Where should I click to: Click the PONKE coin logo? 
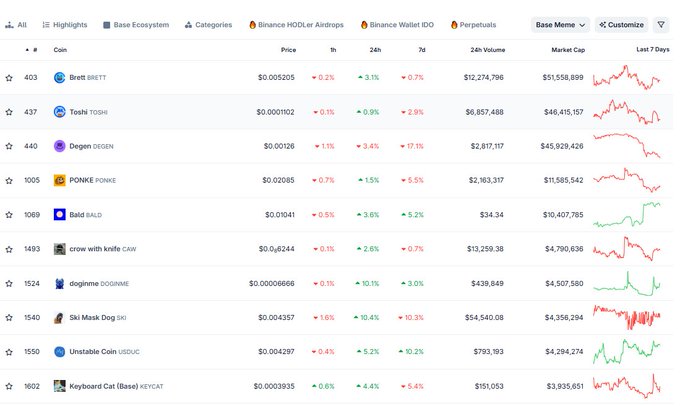pyautogui.click(x=59, y=180)
